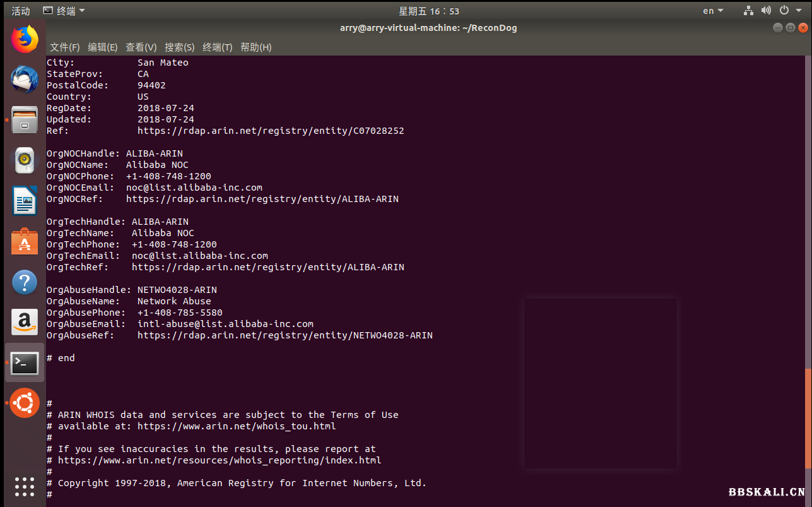Open the 帮助(H) menu
This screenshot has height=507, width=812.
(256, 47)
